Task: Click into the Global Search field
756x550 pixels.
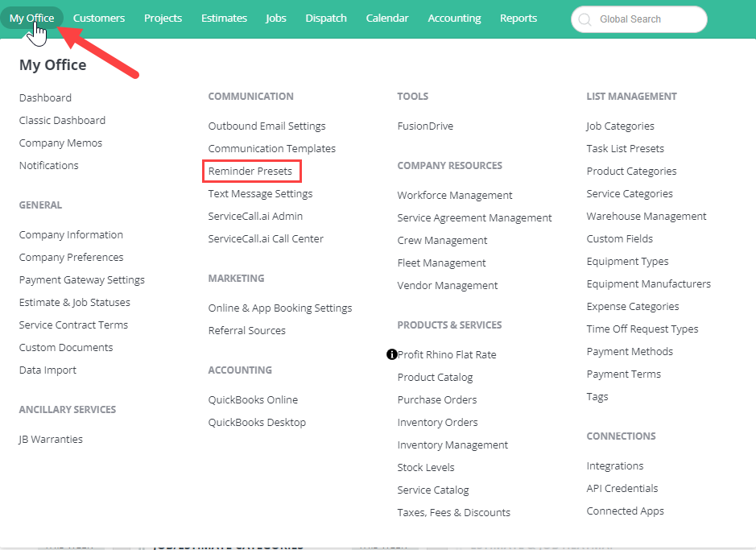Action: point(638,19)
